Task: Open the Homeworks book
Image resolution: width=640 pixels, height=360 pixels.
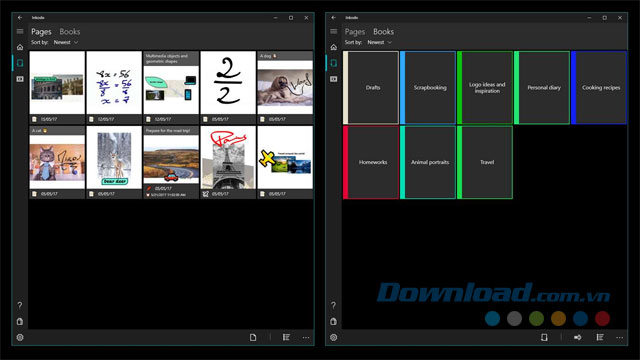Action: point(371,162)
